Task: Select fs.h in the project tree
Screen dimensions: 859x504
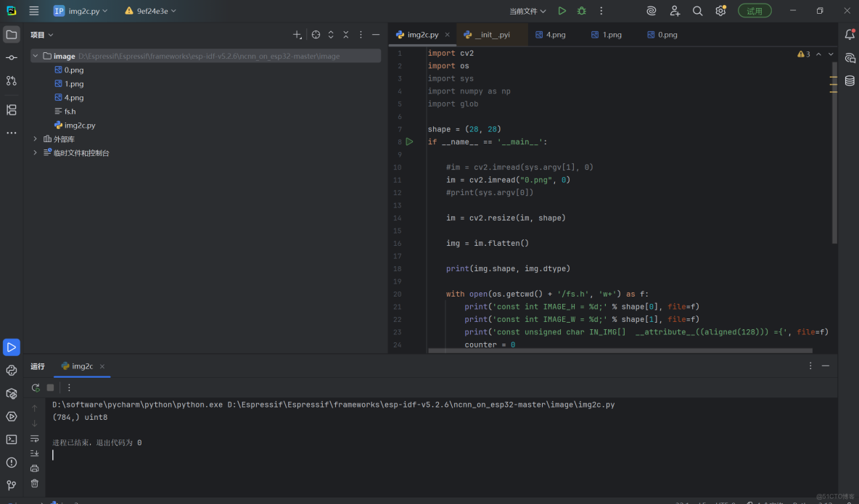Action: [70, 112]
